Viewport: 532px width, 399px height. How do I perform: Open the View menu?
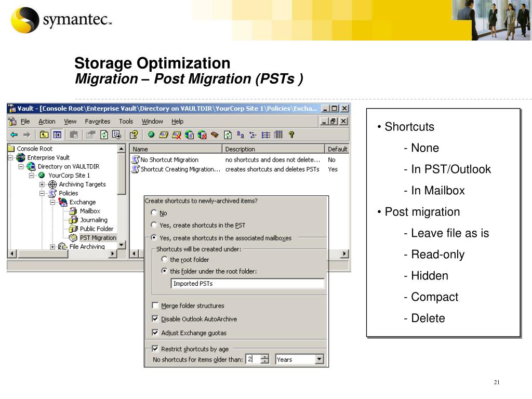[x=70, y=122]
